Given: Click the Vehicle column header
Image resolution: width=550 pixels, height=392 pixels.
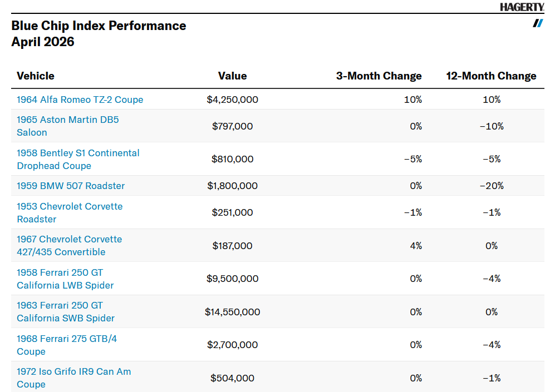Looking at the screenshot, I should (36, 76).
